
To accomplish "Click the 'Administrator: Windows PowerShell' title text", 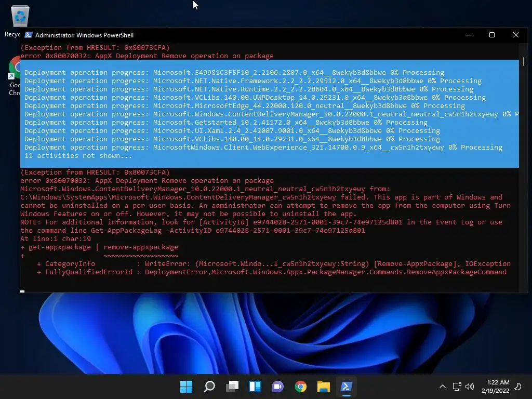I will pos(84,35).
